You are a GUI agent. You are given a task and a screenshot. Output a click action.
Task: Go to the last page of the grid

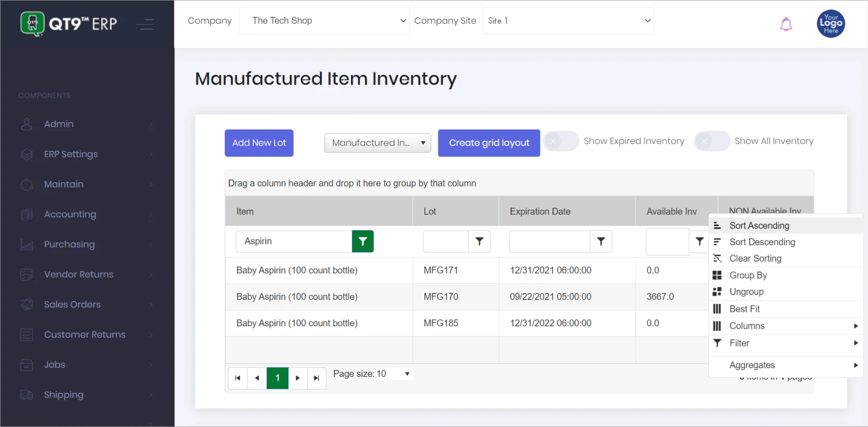click(x=316, y=378)
